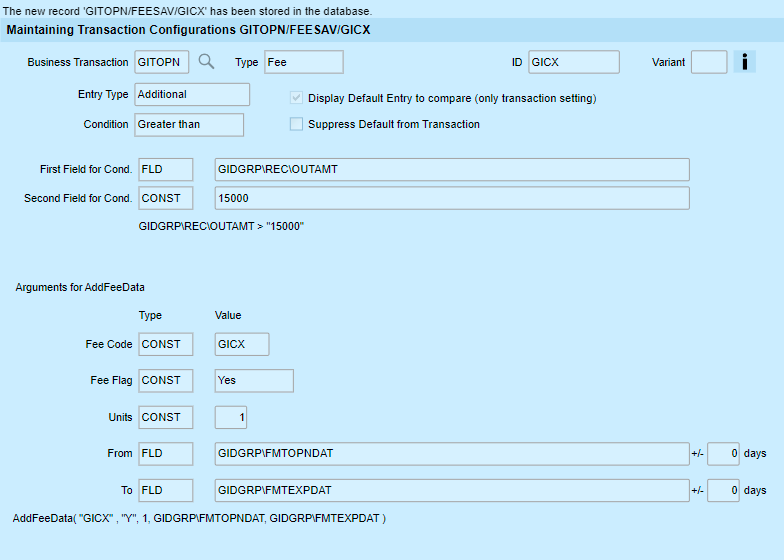Enable Suppress Default from Transaction checkbox
784x560 pixels.
[x=296, y=124]
